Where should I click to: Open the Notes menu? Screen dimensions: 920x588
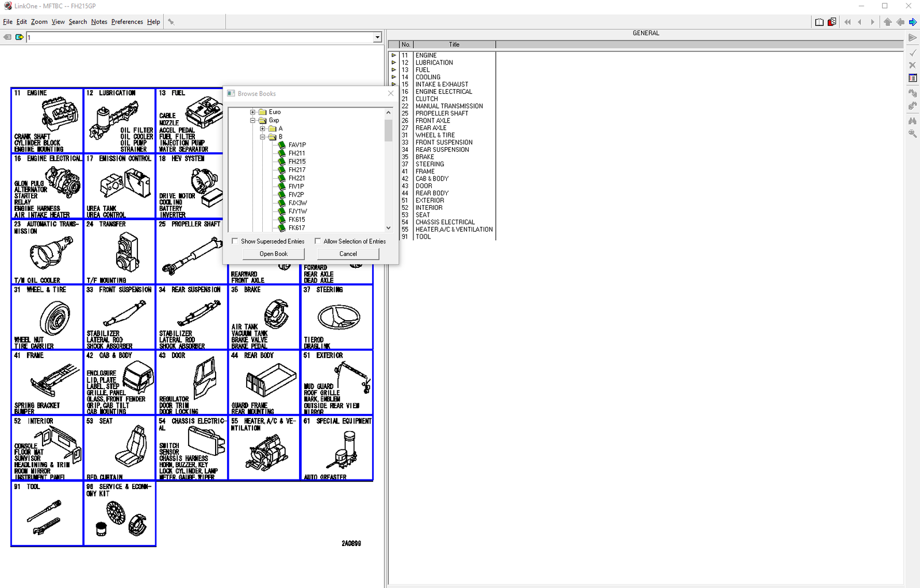99,22
